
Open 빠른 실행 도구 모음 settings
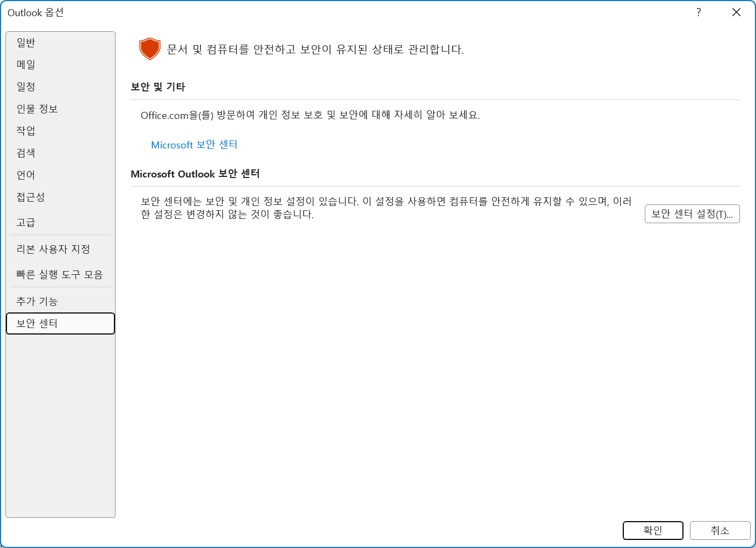[x=60, y=274]
